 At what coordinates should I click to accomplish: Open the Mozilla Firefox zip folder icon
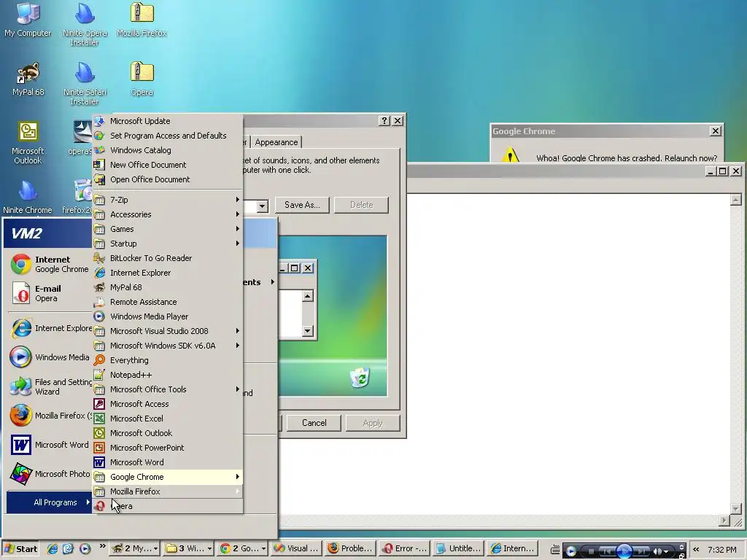(x=142, y=20)
